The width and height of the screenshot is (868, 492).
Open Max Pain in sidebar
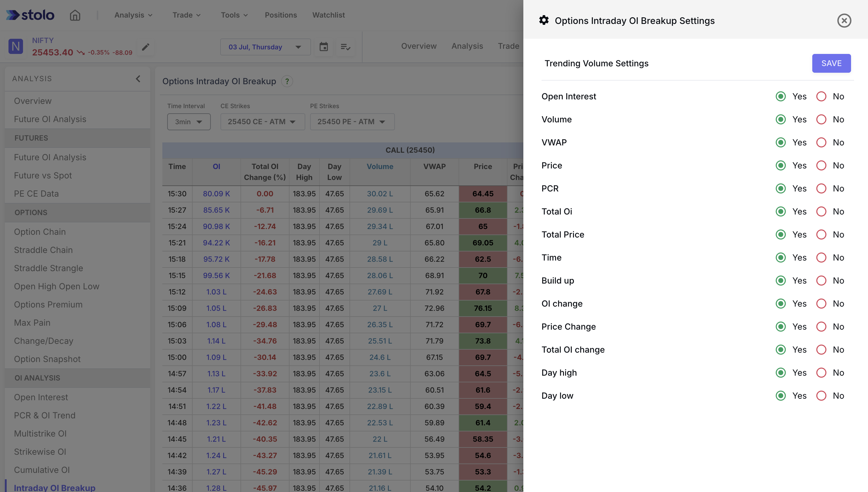32,323
